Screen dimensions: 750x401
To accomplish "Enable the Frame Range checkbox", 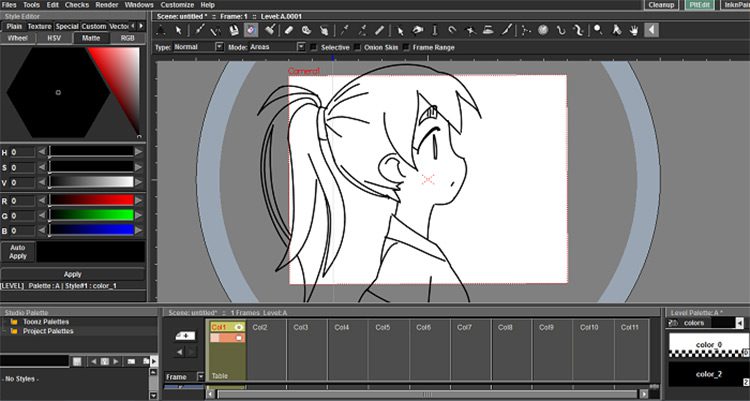I will [x=407, y=47].
